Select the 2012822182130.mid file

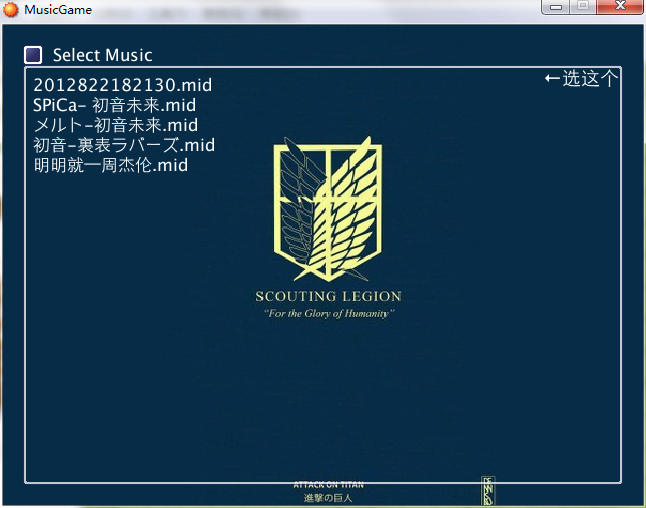click(x=123, y=85)
